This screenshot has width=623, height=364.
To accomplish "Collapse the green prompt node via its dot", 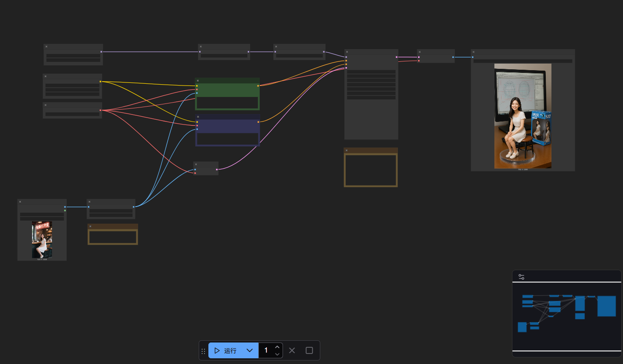I will 198,81.
